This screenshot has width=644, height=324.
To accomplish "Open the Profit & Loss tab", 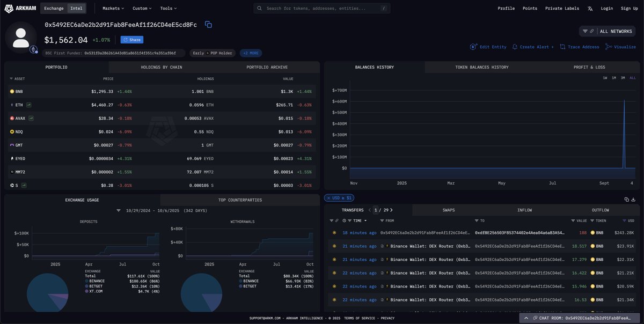I will click(589, 67).
